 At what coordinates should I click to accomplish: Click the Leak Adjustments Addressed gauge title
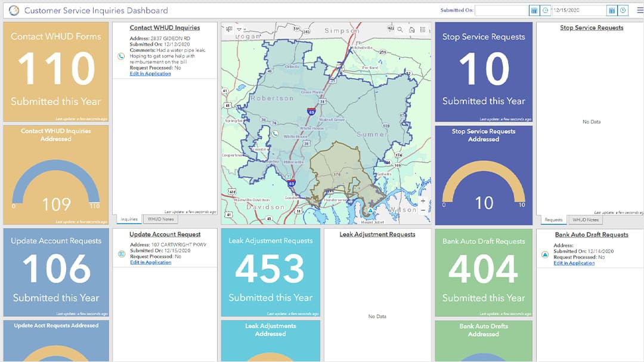tap(271, 330)
